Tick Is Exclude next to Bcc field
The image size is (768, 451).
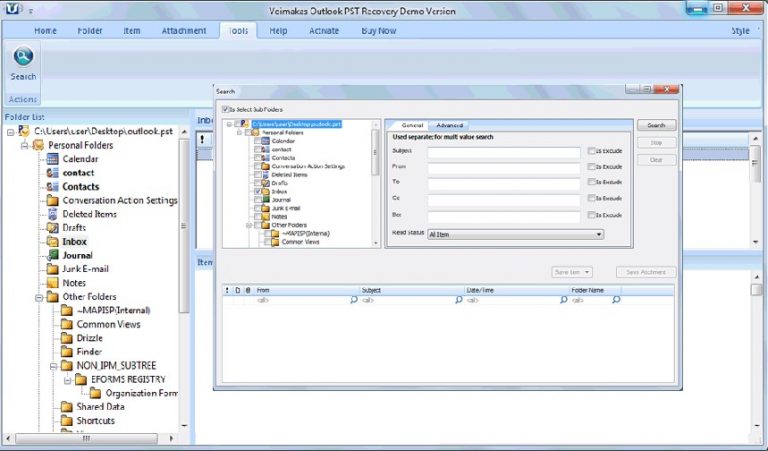591,214
